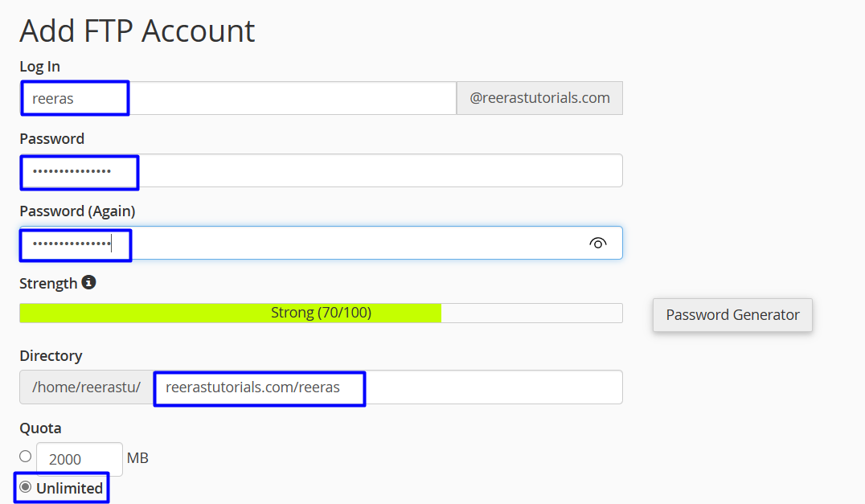Select the Unlimited quota radio button
The image size is (865, 504).
click(26, 487)
